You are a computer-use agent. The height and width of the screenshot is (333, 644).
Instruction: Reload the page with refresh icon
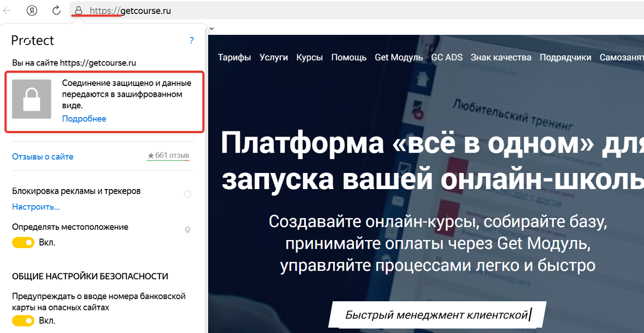click(x=56, y=10)
